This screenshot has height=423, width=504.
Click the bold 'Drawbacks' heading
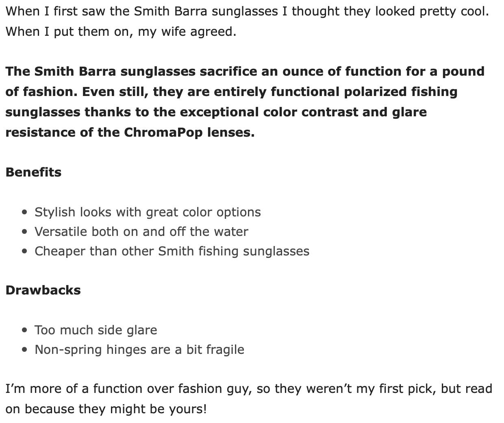click(43, 290)
